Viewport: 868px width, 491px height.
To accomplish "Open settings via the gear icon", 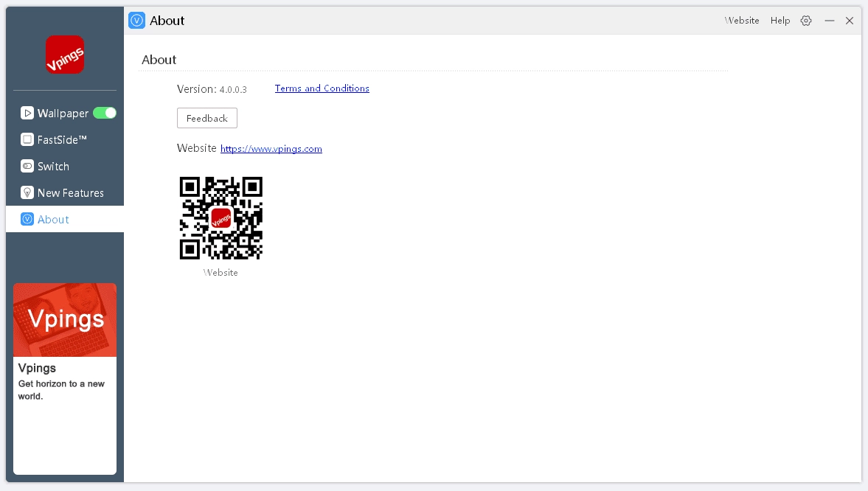I will pos(806,21).
